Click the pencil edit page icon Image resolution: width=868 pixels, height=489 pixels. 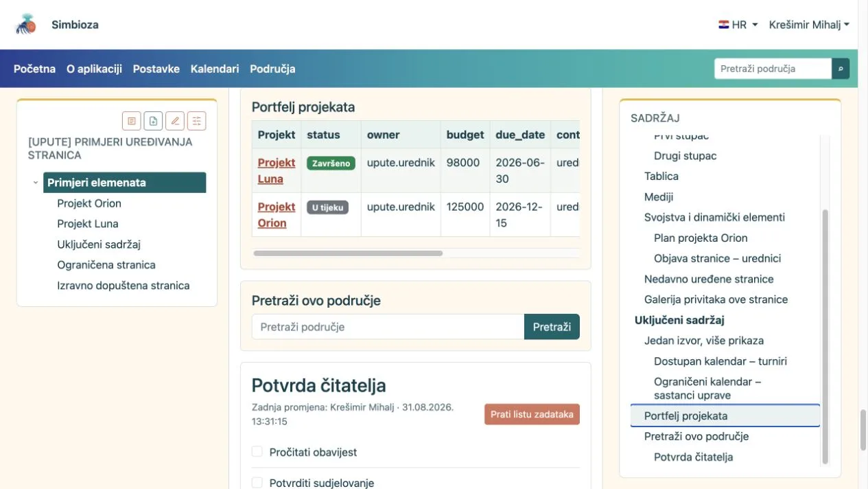(x=175, y=121)
